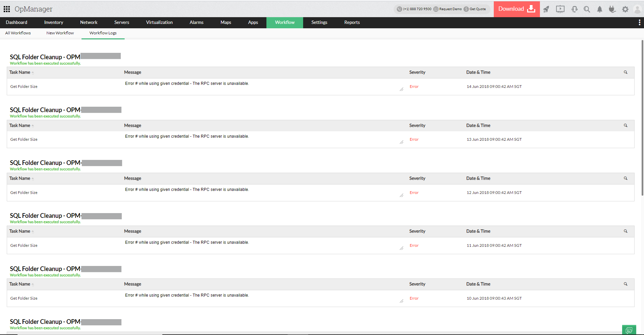Click the red Error severity in the 14 Jun row
The image size is (644, 335).
point(414,87)
